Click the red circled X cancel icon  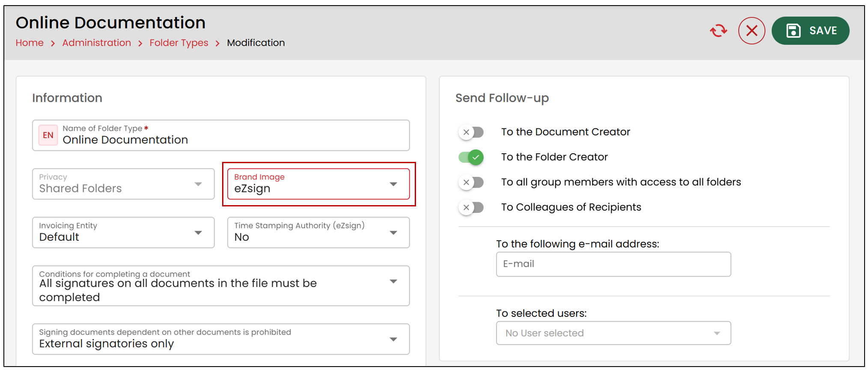click(752, 31)
